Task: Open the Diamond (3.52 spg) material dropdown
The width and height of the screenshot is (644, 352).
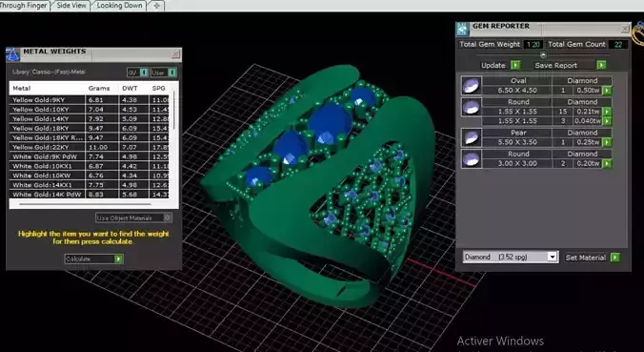Action: (553, 257)
